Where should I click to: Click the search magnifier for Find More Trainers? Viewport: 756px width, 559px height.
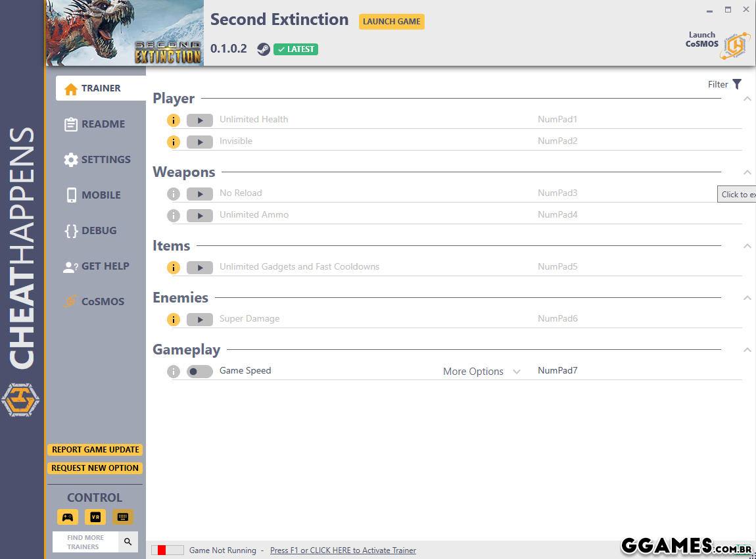128,542
